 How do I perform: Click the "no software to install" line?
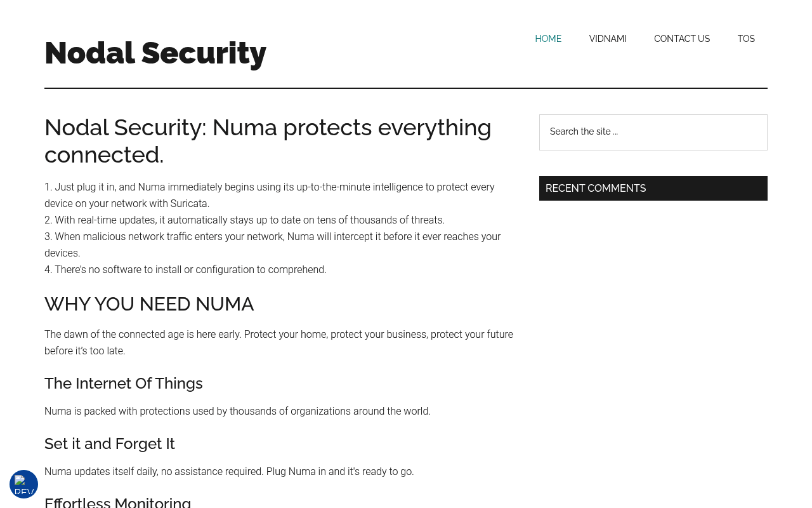pyautogui.click(x=185, y=269)
